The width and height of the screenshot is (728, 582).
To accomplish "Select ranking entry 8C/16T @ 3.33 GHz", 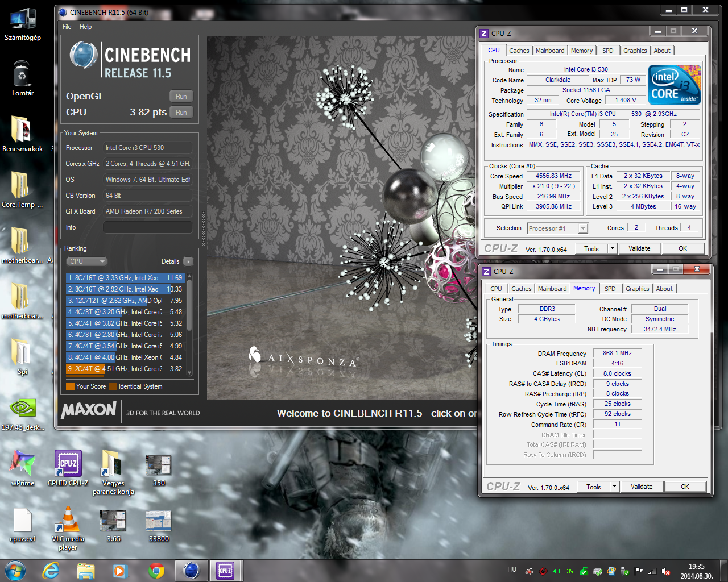I will click(125, 278).
